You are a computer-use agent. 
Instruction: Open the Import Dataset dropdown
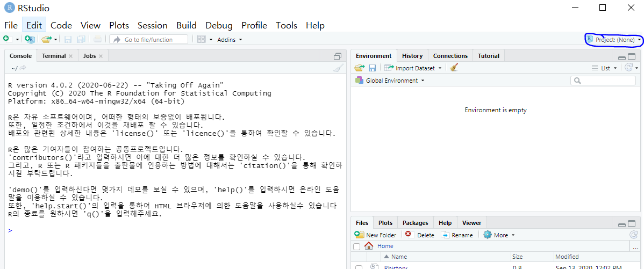pos(413,68)
